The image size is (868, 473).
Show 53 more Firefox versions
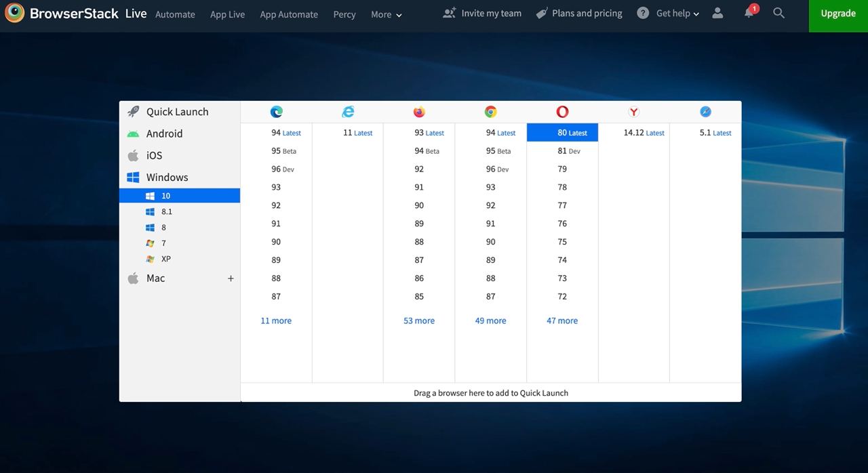(419, 321)
